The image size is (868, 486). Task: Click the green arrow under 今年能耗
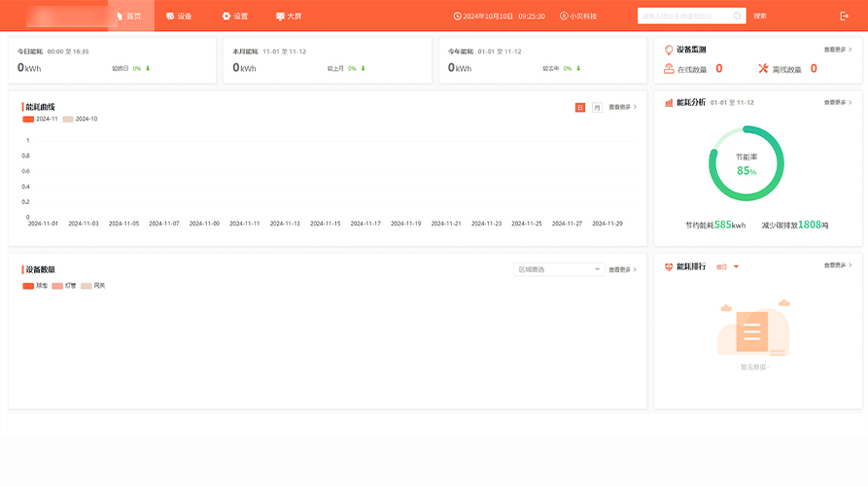pos(578,69)
